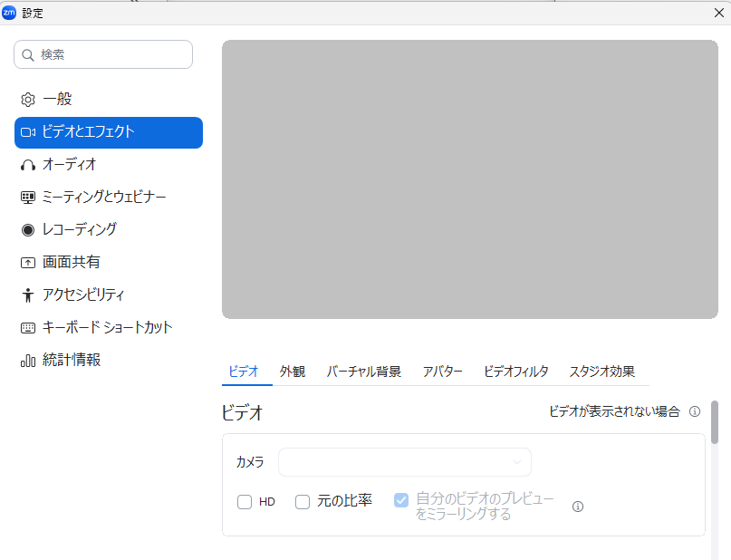The height and width of the screenshot is (560, 731).
Task: Click info icon beside ビデオが表示されない場合
Action: (x=695, y=411)
